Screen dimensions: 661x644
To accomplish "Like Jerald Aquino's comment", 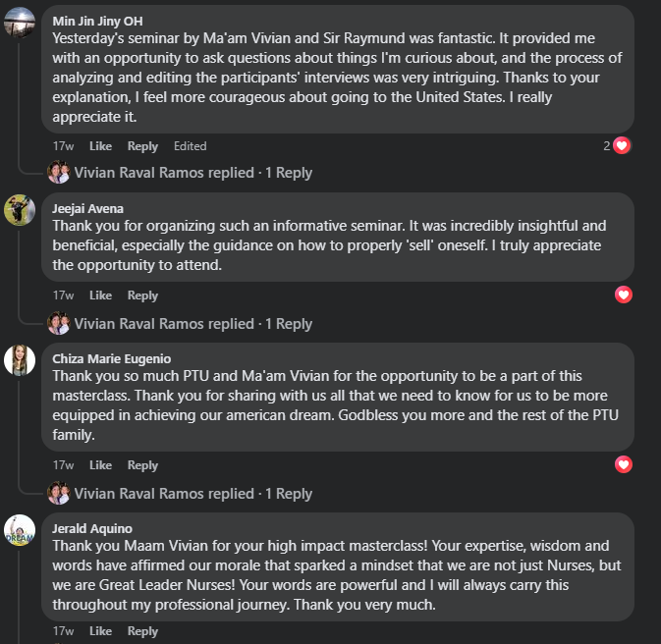I will (100, 631).
